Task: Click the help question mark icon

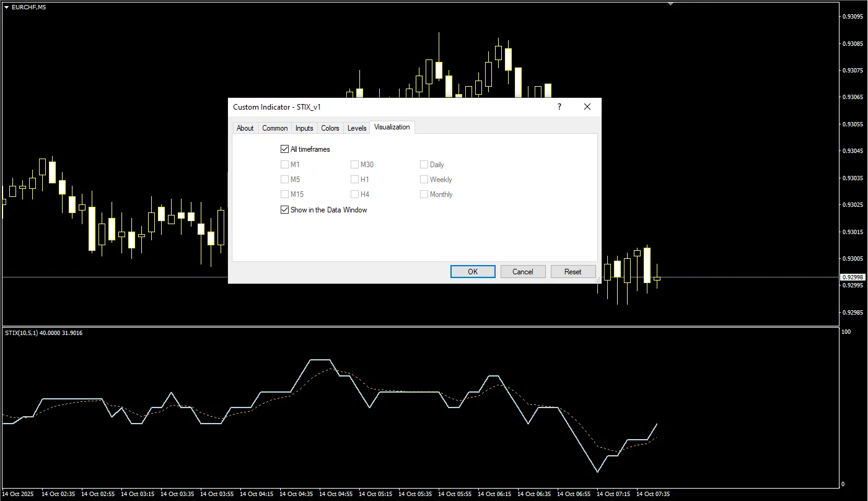Action: pos(559,107)
